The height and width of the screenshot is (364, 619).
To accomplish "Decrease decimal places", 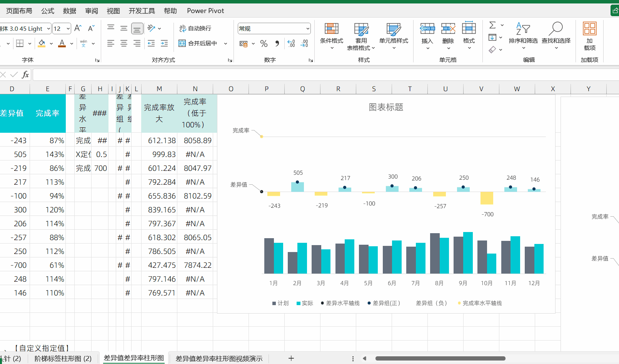I will coord(304,43).
